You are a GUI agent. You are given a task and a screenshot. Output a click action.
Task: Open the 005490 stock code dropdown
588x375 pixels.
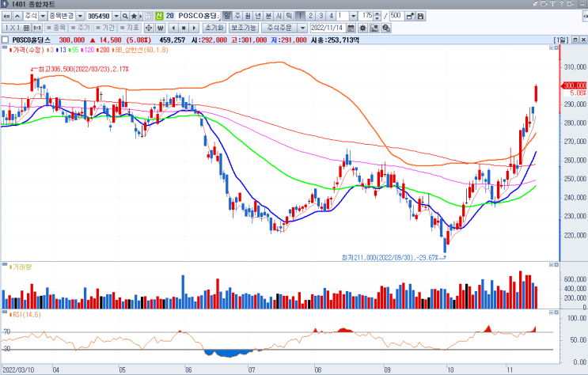coord(116,16)
